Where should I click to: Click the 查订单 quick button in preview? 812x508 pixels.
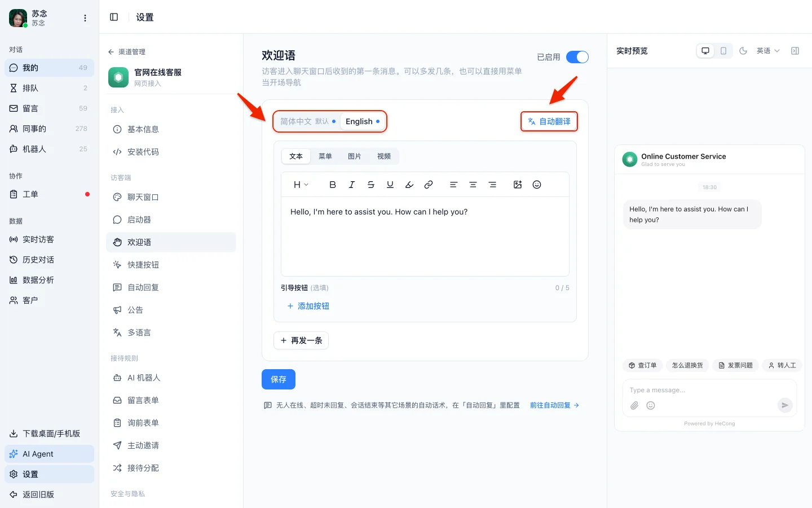[x=643, y=365]
